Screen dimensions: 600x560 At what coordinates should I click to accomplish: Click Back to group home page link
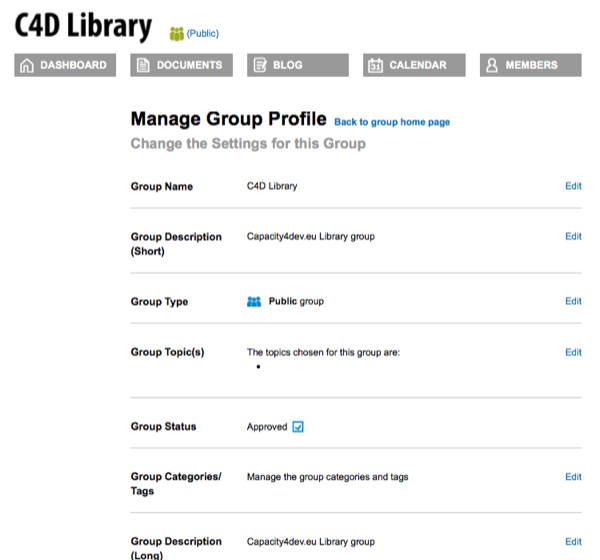click(x=392, y=122)
